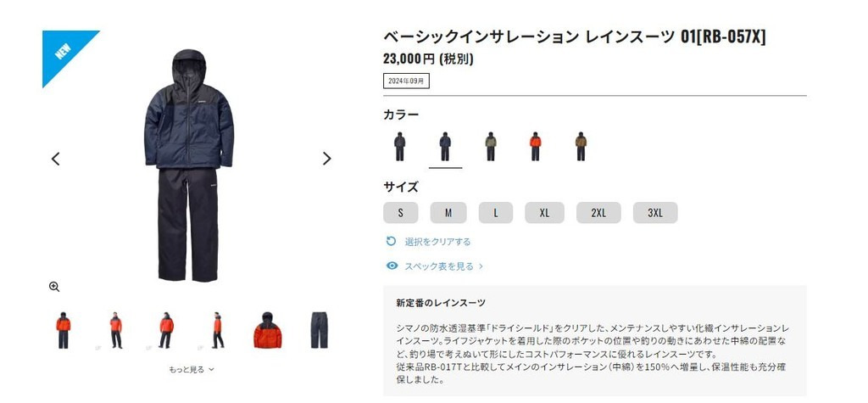Select the orange red color suit swatch

536,146
